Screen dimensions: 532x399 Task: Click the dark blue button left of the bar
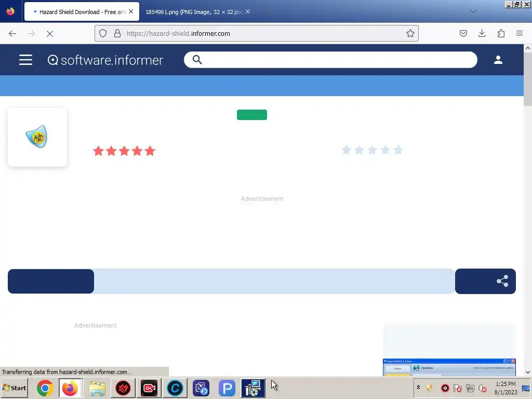point(51,281)
